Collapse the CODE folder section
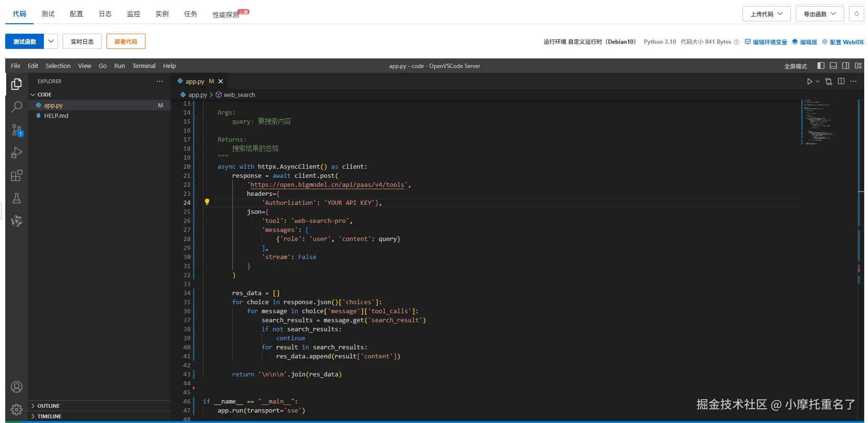Viewport: 868px width, 423px height. tap(99, 95)
